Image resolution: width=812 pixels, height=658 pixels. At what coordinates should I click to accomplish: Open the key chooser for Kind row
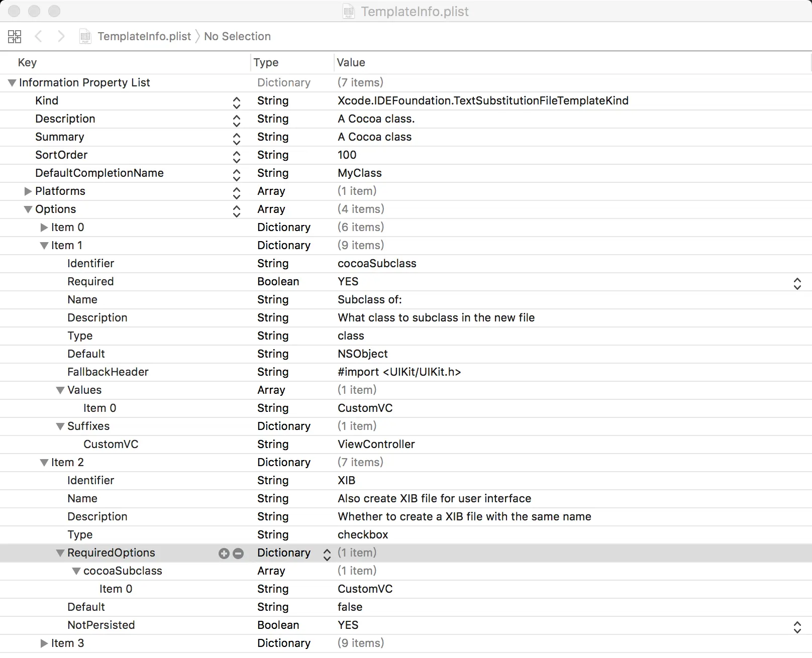(x=237, y=101)
